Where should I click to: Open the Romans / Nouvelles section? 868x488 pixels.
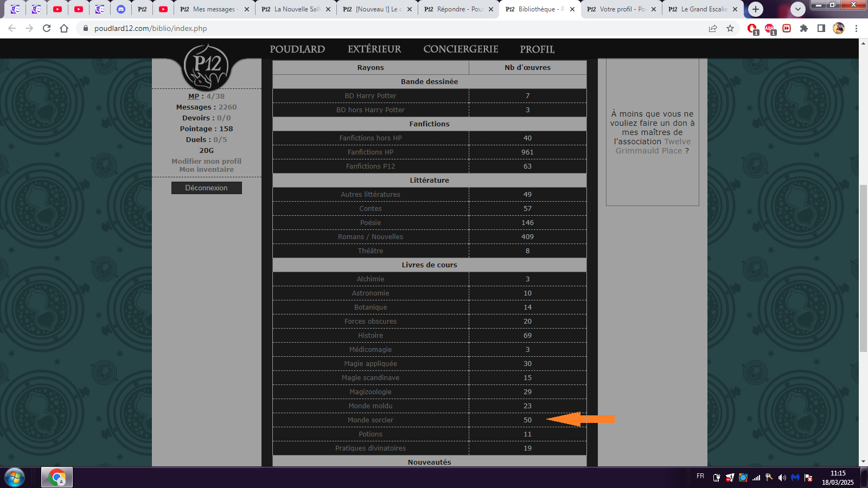pyautogui.click(x=371, y=237)
